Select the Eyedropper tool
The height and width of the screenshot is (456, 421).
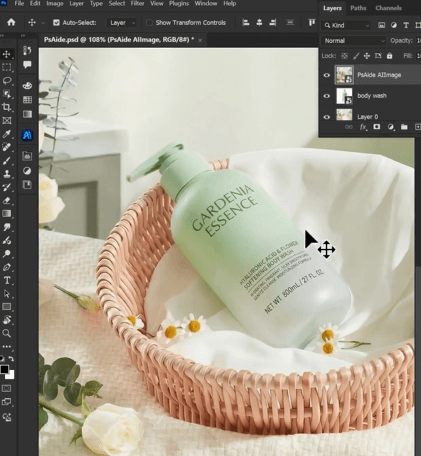coord(7,134)
